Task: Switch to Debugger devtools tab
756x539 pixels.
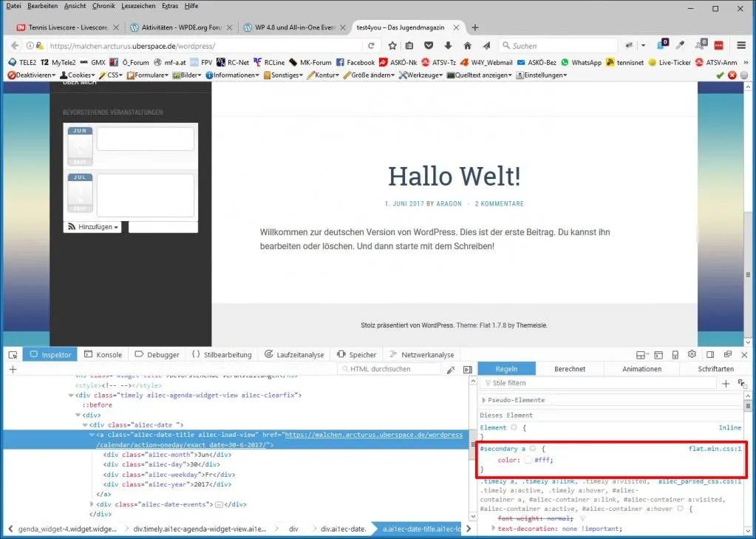Action: (x=157, y=355)
